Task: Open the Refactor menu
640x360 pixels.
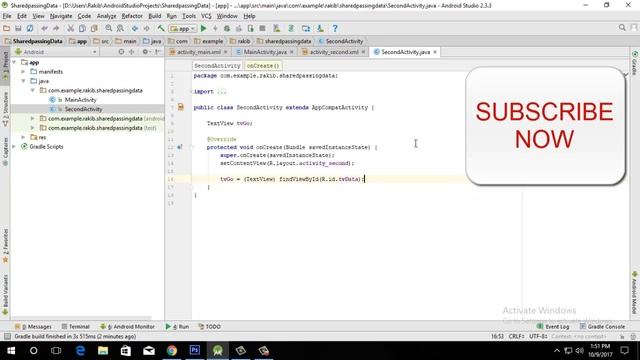Action: click(132, 16)
